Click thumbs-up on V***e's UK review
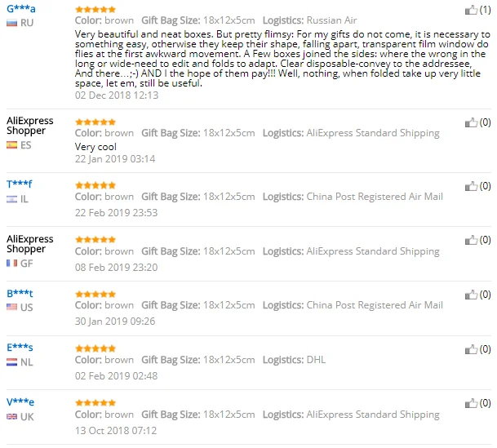The height and width of the screenshot is (448, 497). coord(471,404)
